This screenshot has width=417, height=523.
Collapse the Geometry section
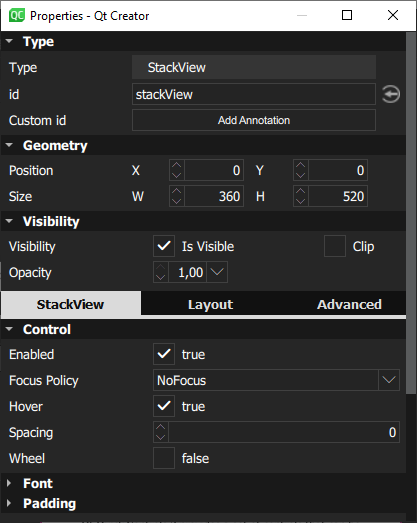(x=9, y=145)
